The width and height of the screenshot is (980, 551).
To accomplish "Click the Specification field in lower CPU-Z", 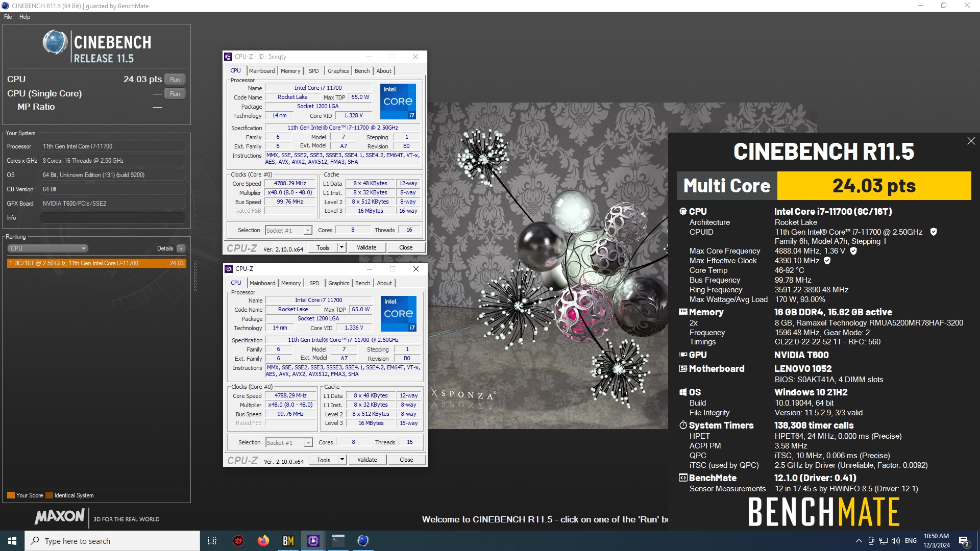I will pos(343,340).
